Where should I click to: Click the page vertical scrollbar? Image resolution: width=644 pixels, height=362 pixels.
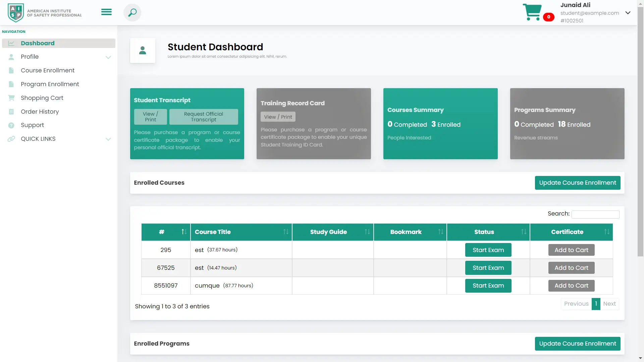(x=640, y=134)
